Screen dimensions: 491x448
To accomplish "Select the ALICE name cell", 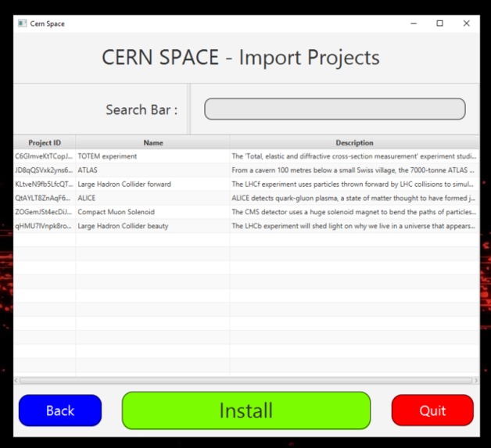I will pyautogui.click(x=152, y=198).
